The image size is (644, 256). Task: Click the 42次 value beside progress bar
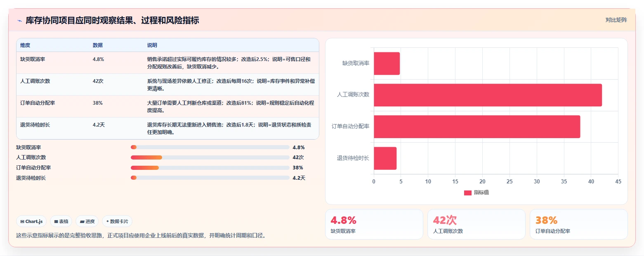pos(298,157)
